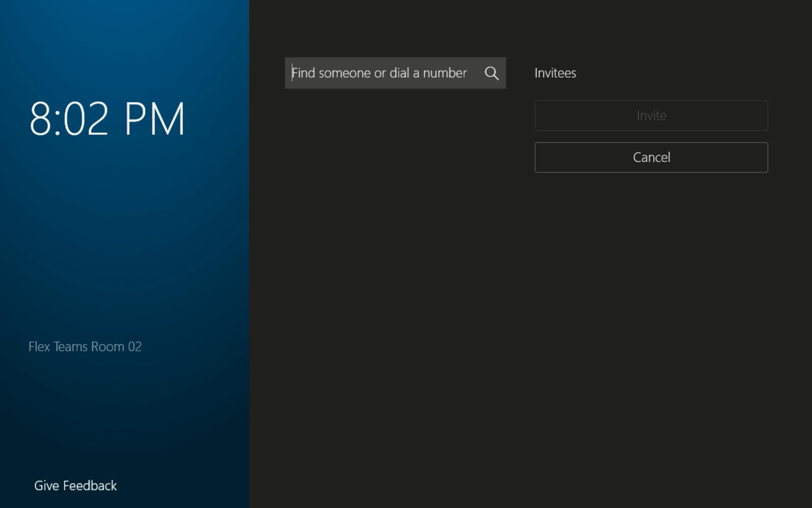Open Give Feedback link
The image size is (812, 508).
[75, 486]
